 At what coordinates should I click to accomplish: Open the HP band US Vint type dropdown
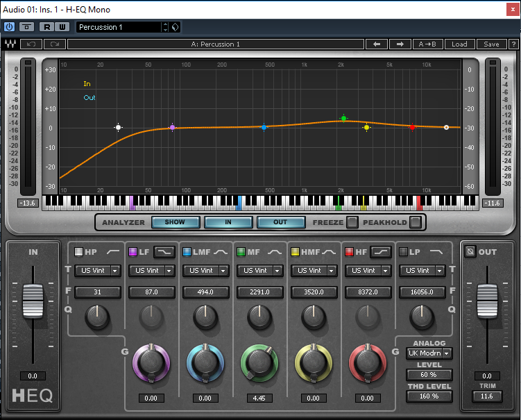[x=97, y=271]
